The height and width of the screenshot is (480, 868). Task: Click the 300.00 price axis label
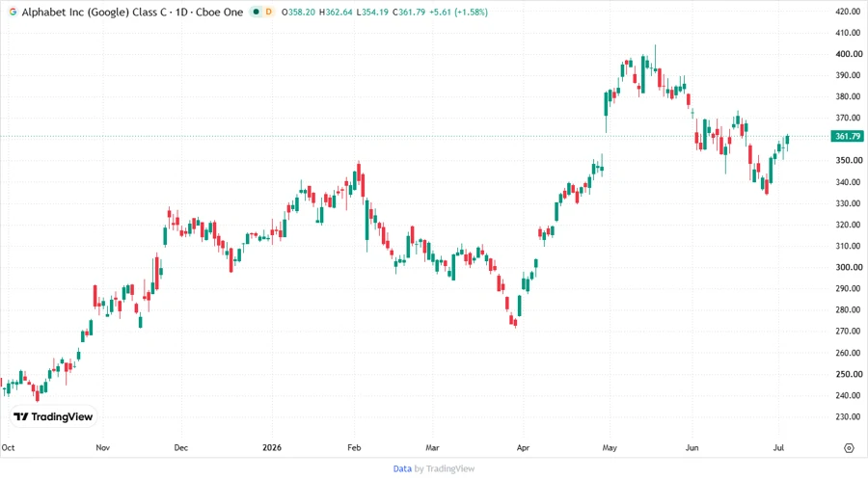point(849,267)
